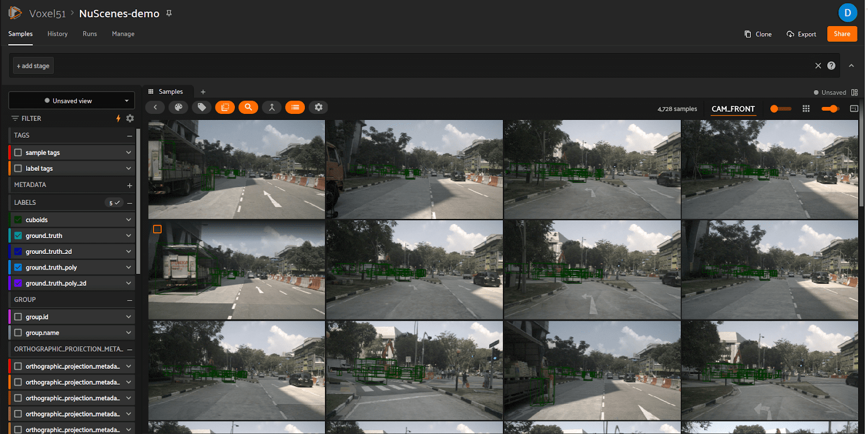Uncheck the ground_truth checkbox
This screenshot has height=434, width=868.
click(18, 235)
